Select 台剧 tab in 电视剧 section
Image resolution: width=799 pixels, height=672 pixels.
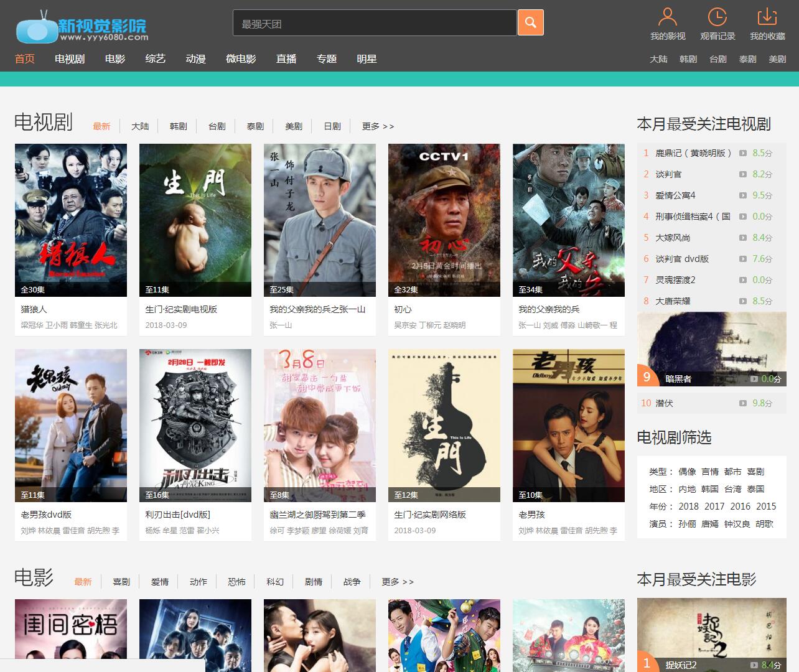(x=217, y=126)
